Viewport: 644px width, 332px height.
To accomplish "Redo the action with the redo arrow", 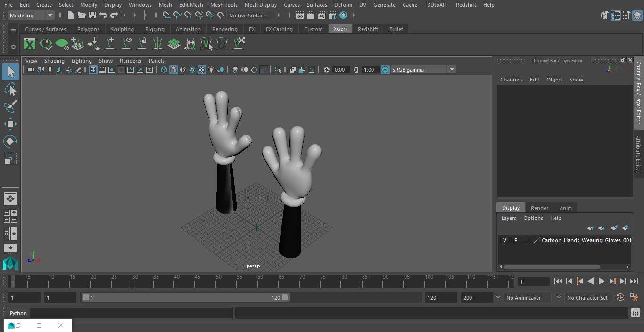I will click(x=114, y=16).
